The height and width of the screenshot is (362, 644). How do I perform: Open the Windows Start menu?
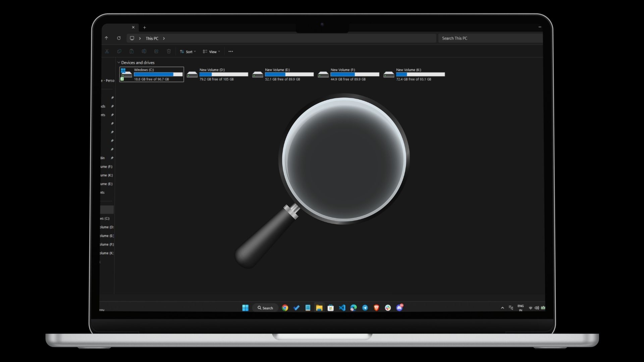click(245, 308)
